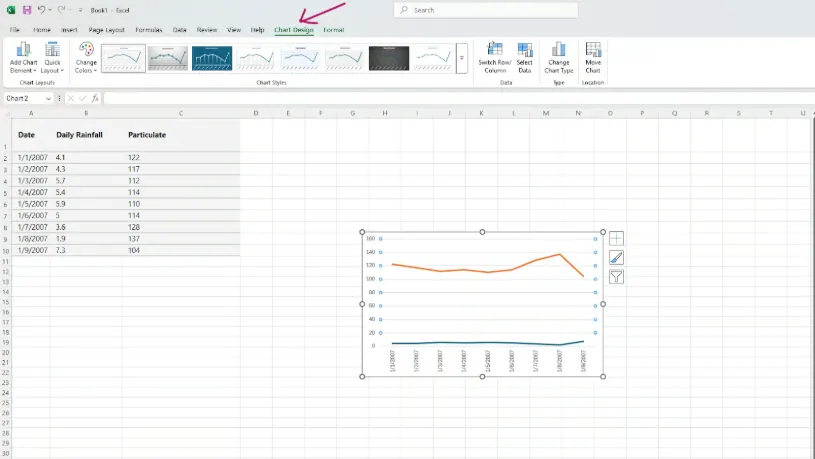Select column B header
This screenshot has height=459, width=815.
86,113
